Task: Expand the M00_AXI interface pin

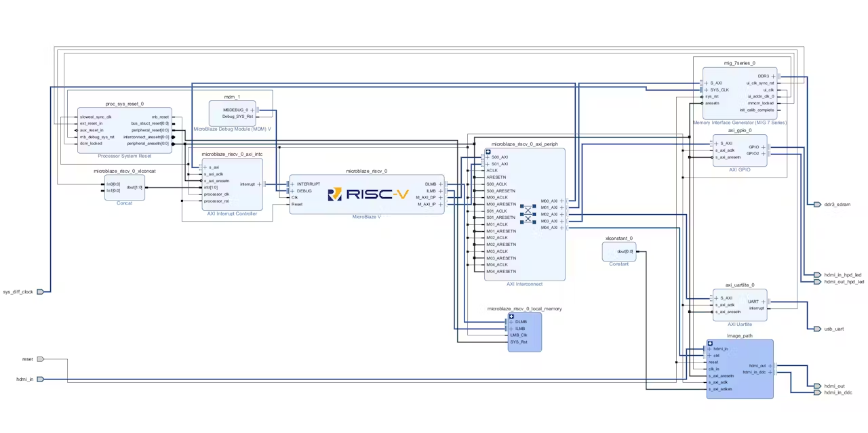Action: click(x=561, y=201)
